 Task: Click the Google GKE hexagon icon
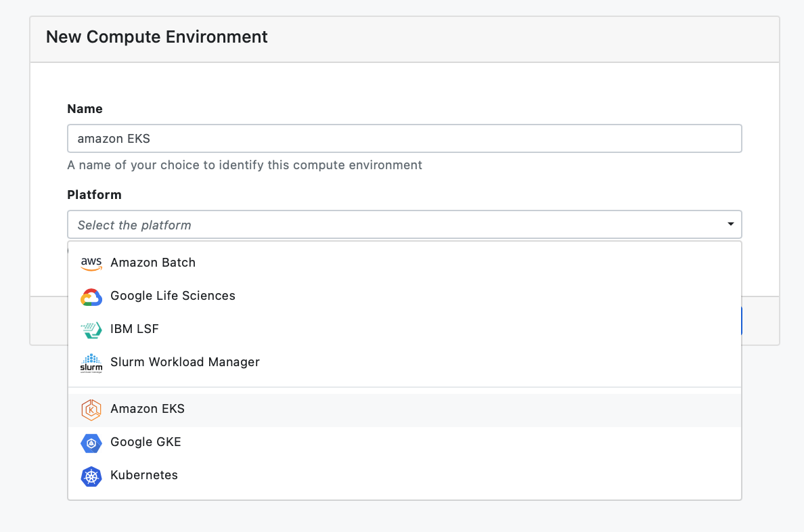click(91, 443)
